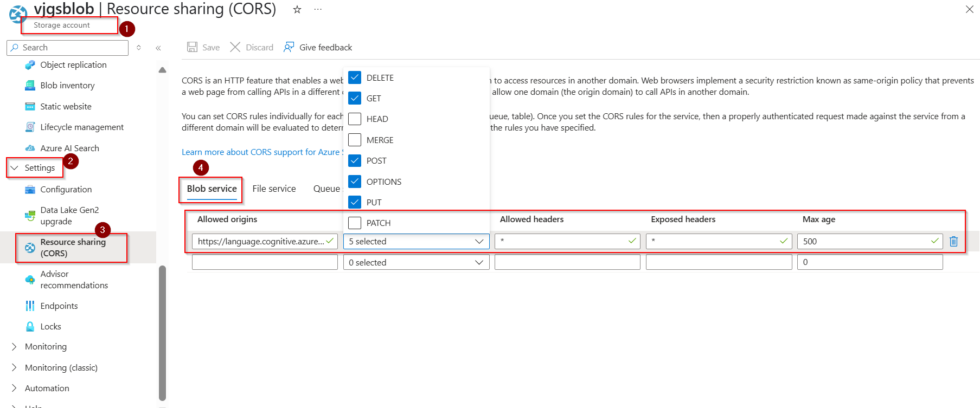Open the more options ellipsis in header

[x=318, y=9]
